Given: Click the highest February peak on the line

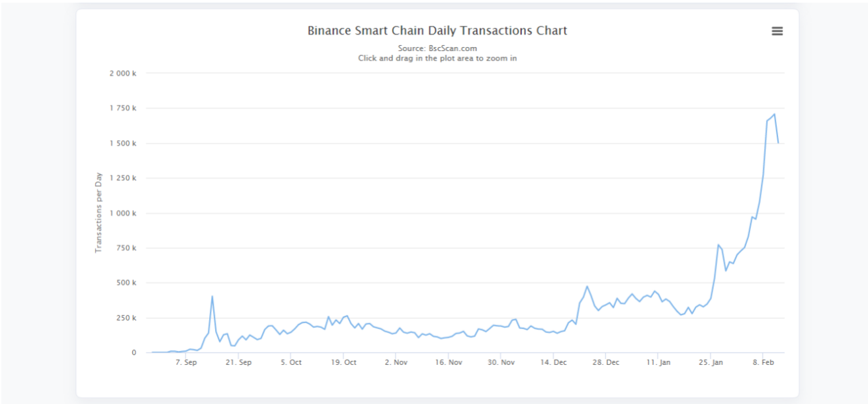Looking at the screenshot, I should 774,114.
